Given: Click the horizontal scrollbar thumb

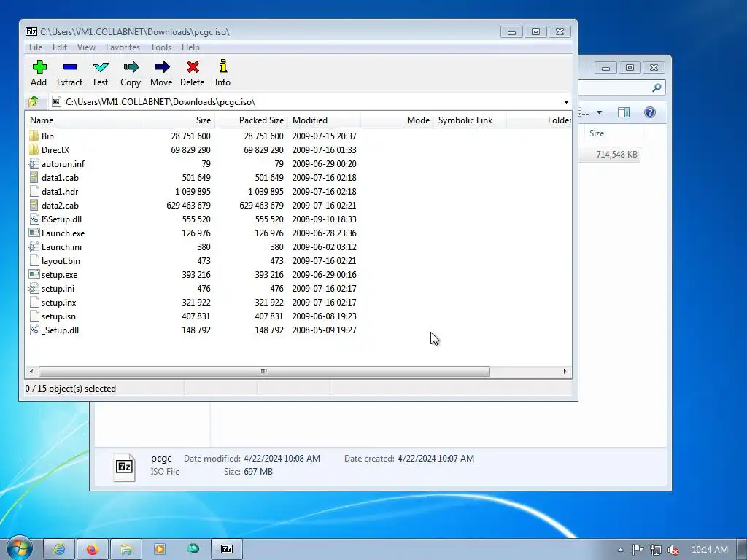Looking at the screenshot, I should (264, 371).
